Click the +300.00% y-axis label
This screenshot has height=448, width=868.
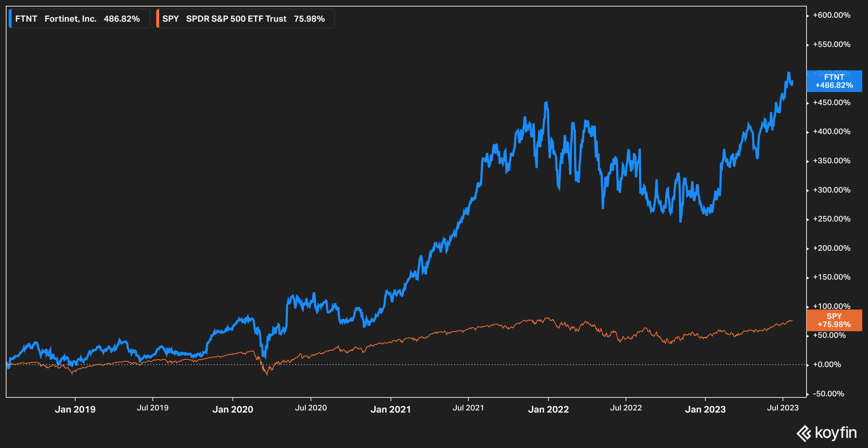[x=832, y=190]
